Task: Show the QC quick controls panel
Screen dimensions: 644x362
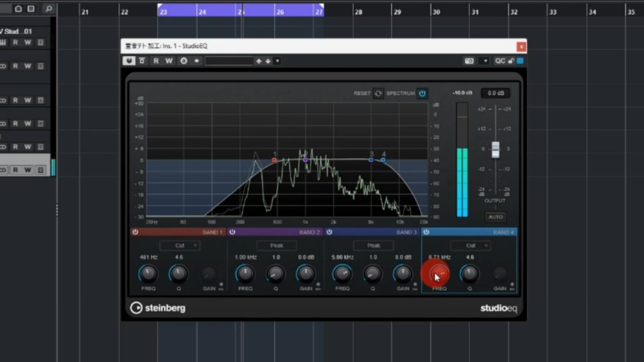Action: click(x=500, y=61)
